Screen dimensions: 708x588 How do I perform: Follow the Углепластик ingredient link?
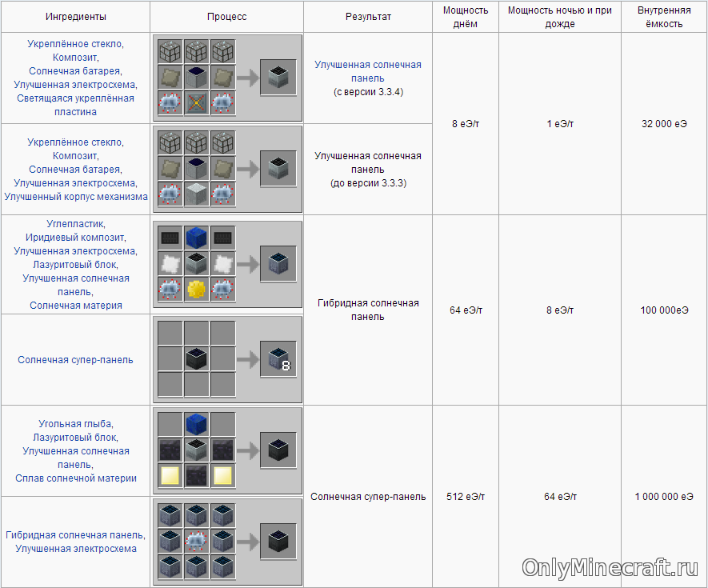pyautogui.click(x=76, y=224)
